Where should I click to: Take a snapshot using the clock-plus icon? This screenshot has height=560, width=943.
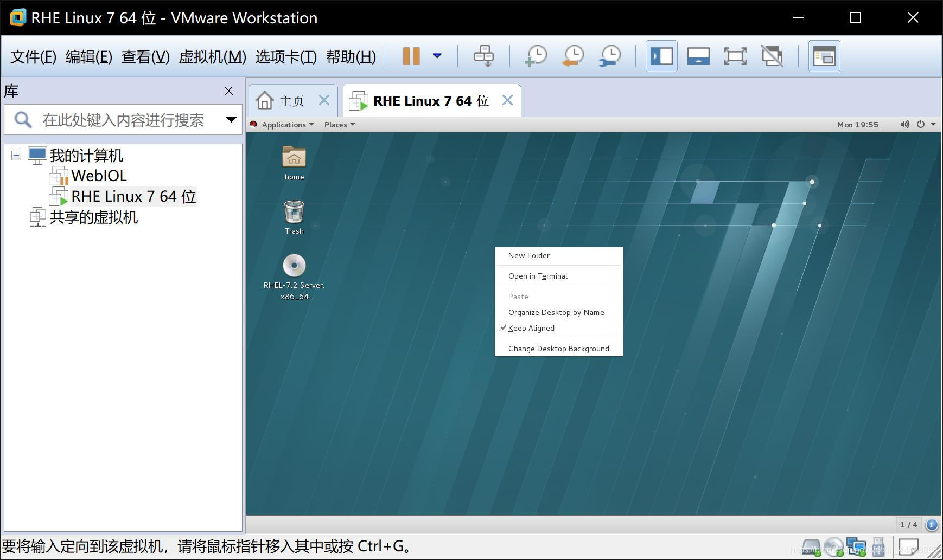tap(536, 56)
